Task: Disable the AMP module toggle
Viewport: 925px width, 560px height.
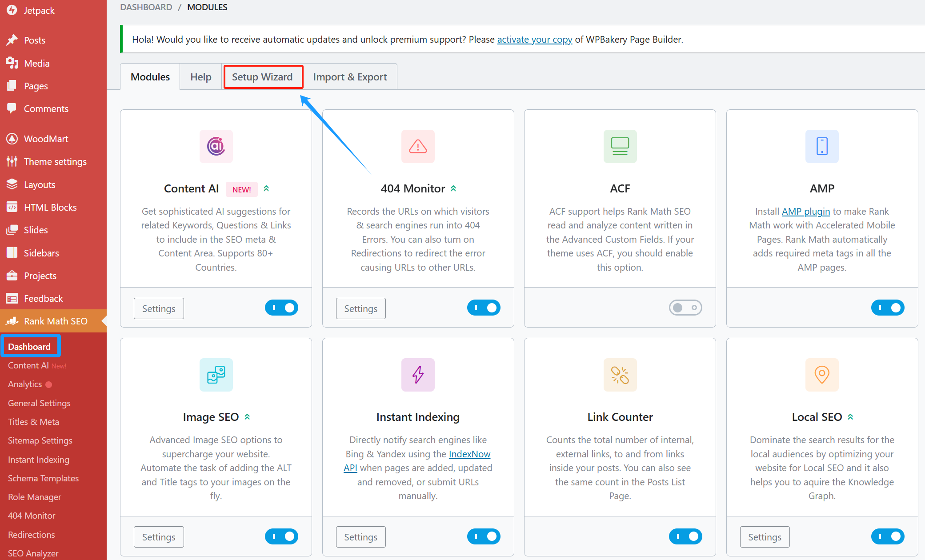Action: tap(887, 308)
